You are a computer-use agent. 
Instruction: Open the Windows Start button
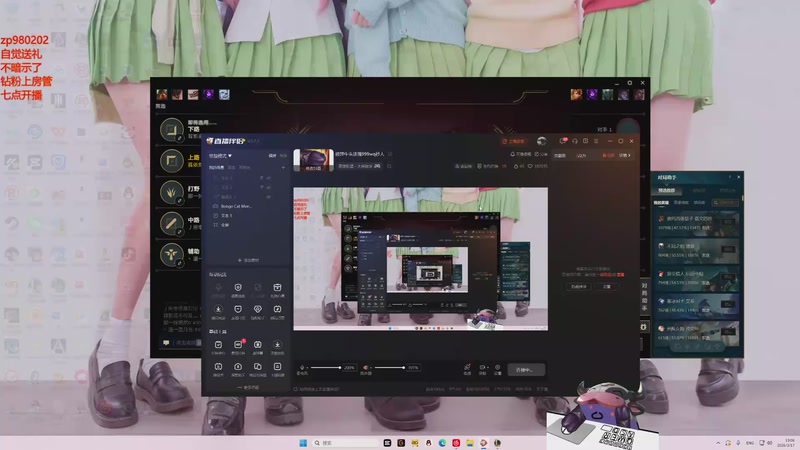303,442
